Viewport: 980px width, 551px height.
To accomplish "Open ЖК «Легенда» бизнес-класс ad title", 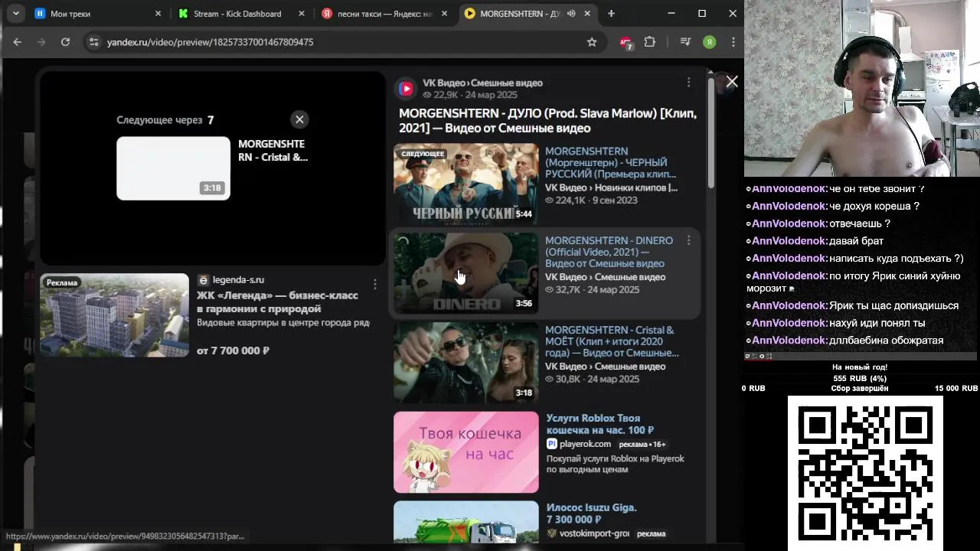I will (x=277, y=302).
